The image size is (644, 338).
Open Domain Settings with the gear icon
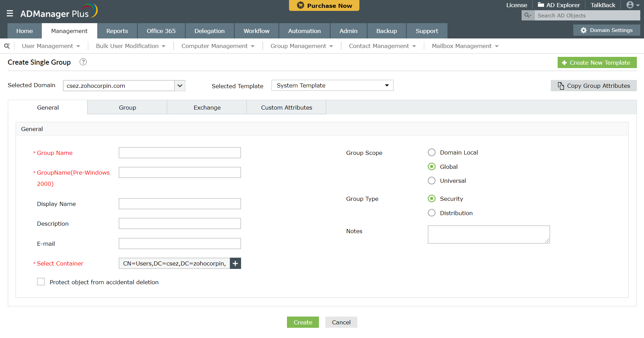click(x=607, y=30)
